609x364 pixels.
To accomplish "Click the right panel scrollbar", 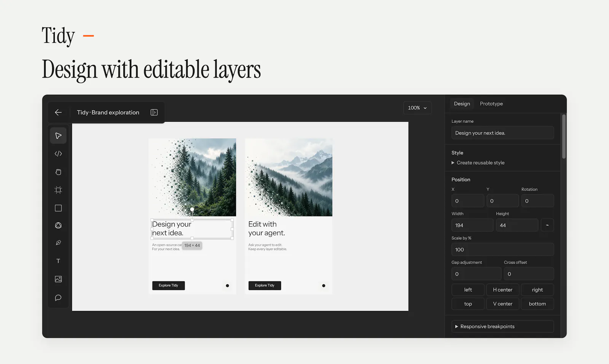I will (x=564, y=136).
